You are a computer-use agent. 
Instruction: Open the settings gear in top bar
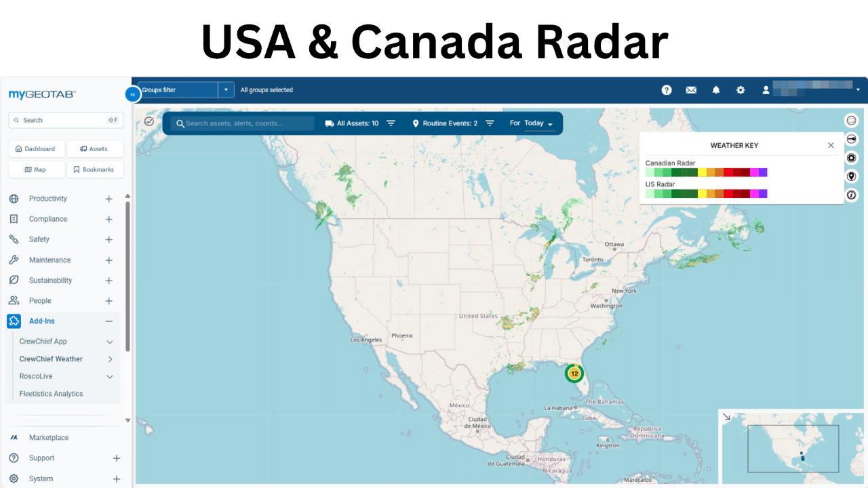(x=741, y=89)
